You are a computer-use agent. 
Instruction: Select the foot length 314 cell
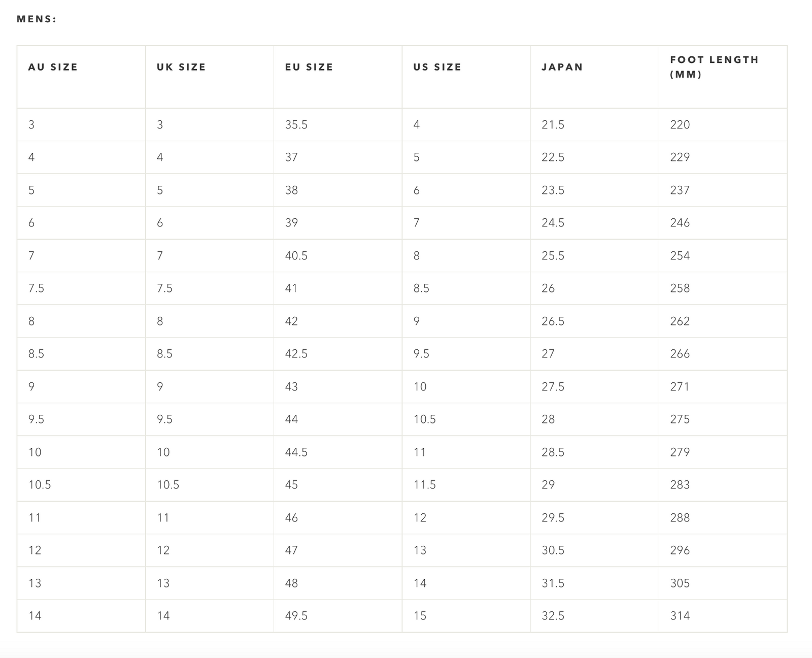(680, 616)
